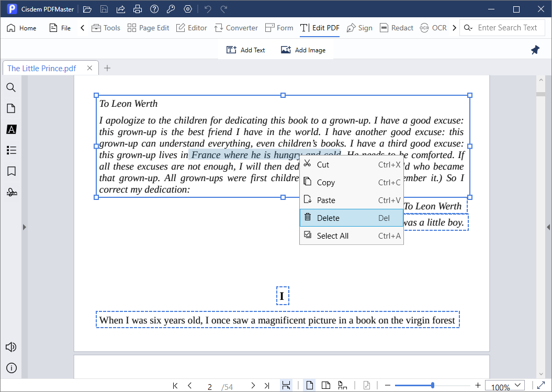Open the settings hexagon icon
Viewport: 552px width, 392px height.
(188, 9)
